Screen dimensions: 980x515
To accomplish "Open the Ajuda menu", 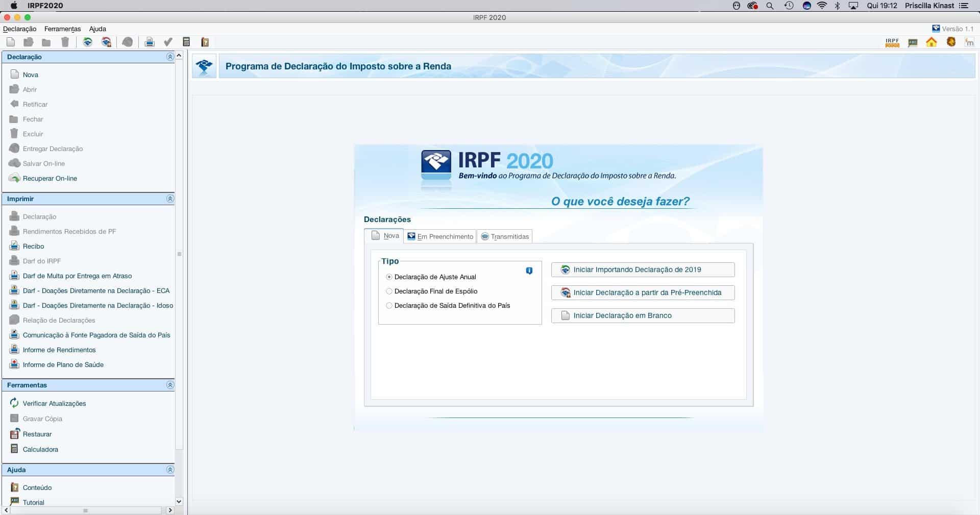I will coord(97,29).
